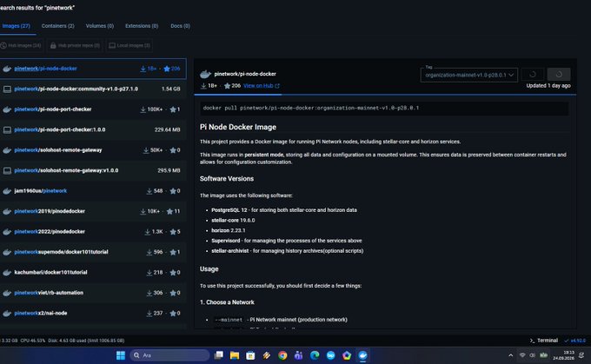This screenshot has width=591, height=364.
Task: Click the taskbar search box 'Ara'
Action: (x=169, y=355)
